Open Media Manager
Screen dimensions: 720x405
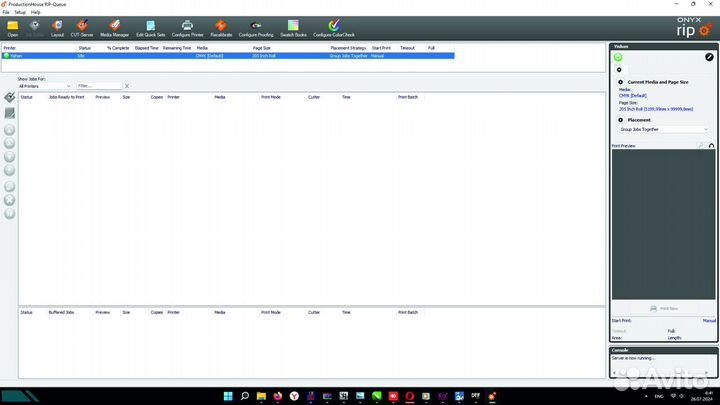pos(114,25)
